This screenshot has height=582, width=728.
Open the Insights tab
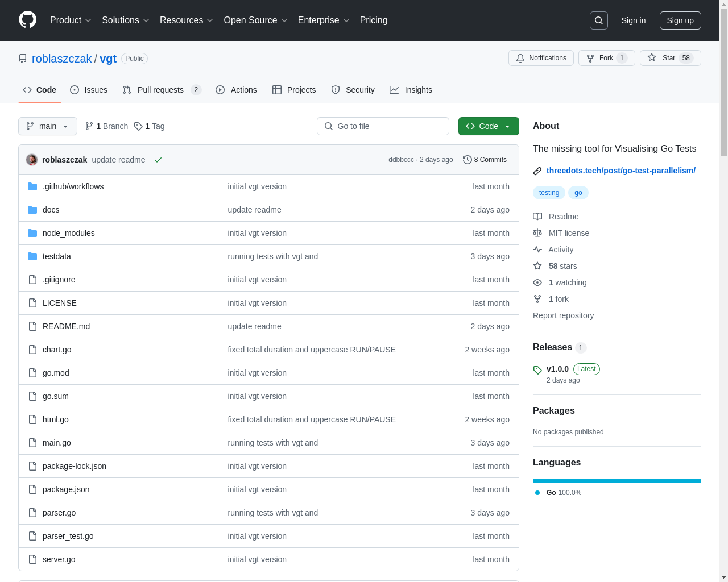(411, 90)
